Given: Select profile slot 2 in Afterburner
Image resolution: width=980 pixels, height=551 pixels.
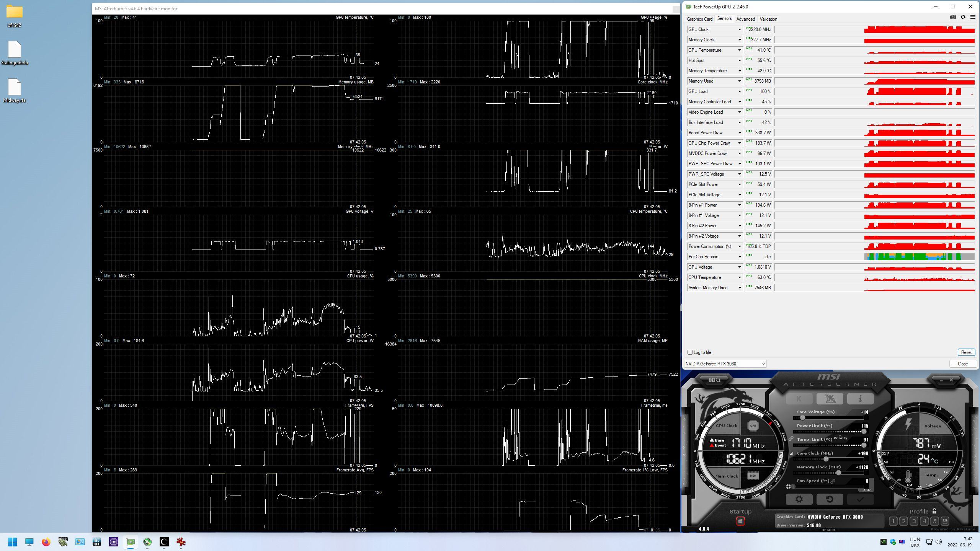Looking at the screenshot, I should (x=903, y=521).
